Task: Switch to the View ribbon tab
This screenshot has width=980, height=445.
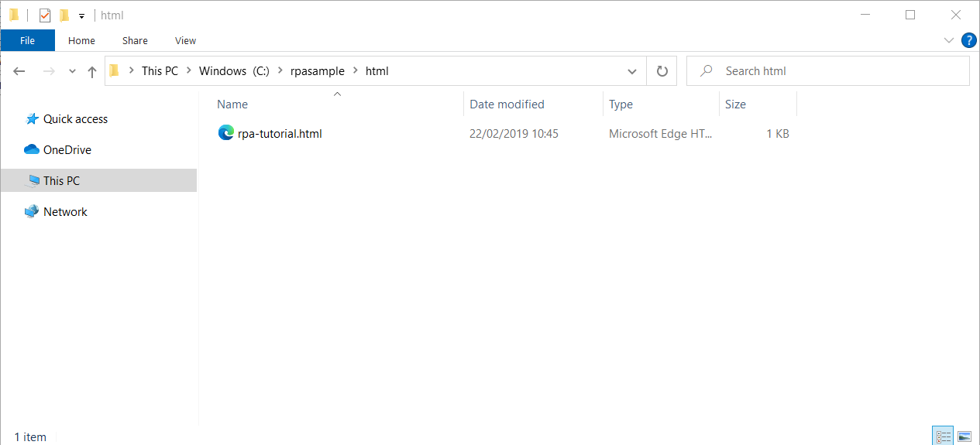Action: point(185,40)
